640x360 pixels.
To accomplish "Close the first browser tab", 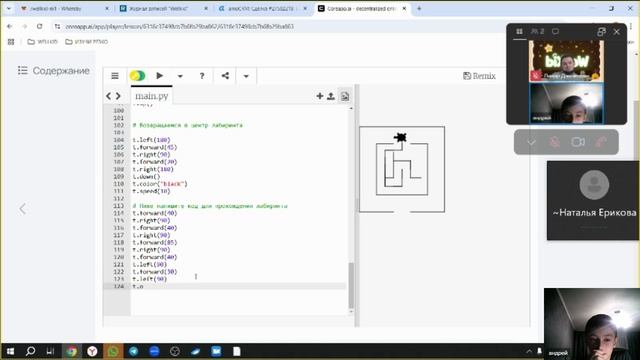I will 107,8.
